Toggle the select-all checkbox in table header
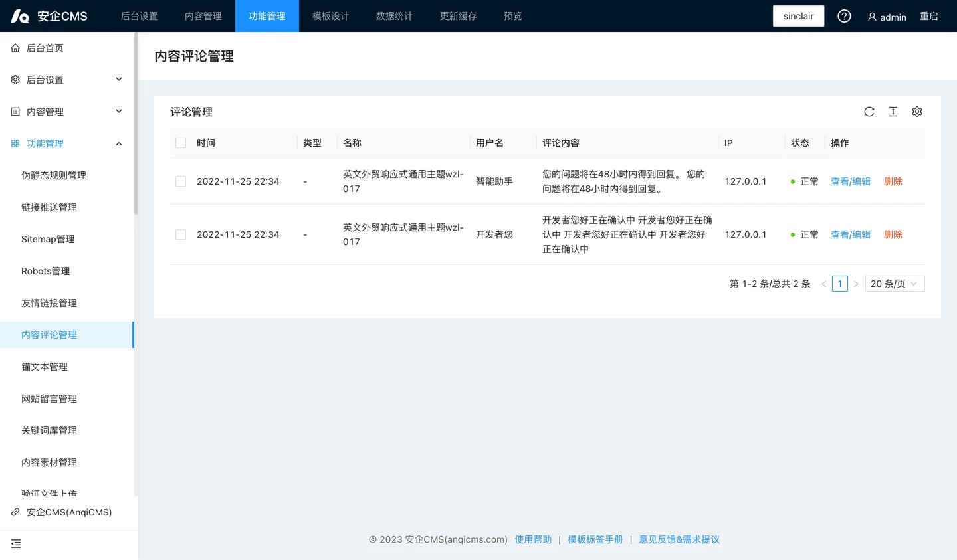The height and width of the screenshot is (560, 957). click(181, 143)
